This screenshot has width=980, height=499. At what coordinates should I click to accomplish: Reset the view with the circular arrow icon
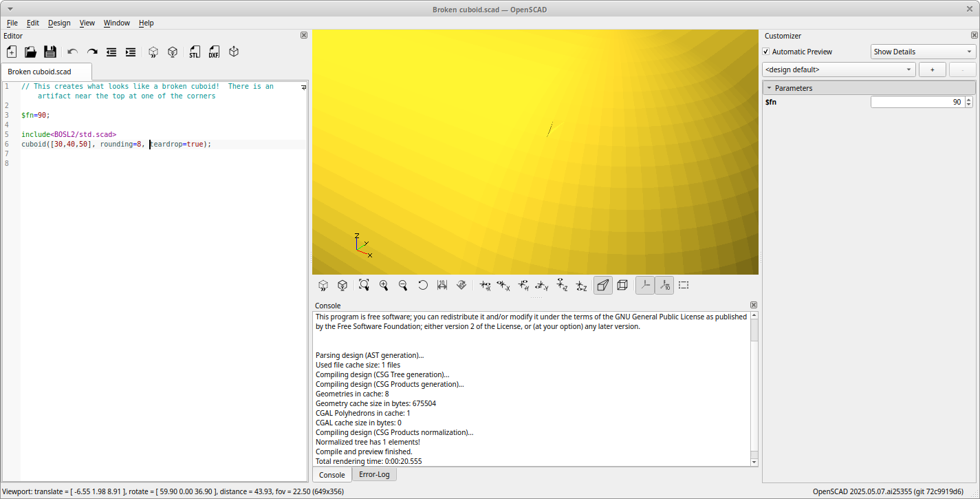pyautogui.click(x=423, y=286)
